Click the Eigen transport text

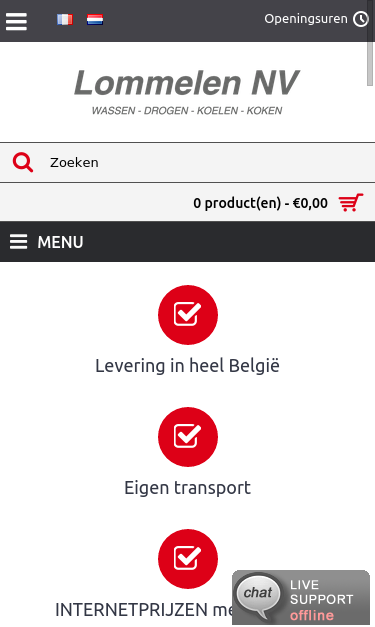click(x=188, y=488)
